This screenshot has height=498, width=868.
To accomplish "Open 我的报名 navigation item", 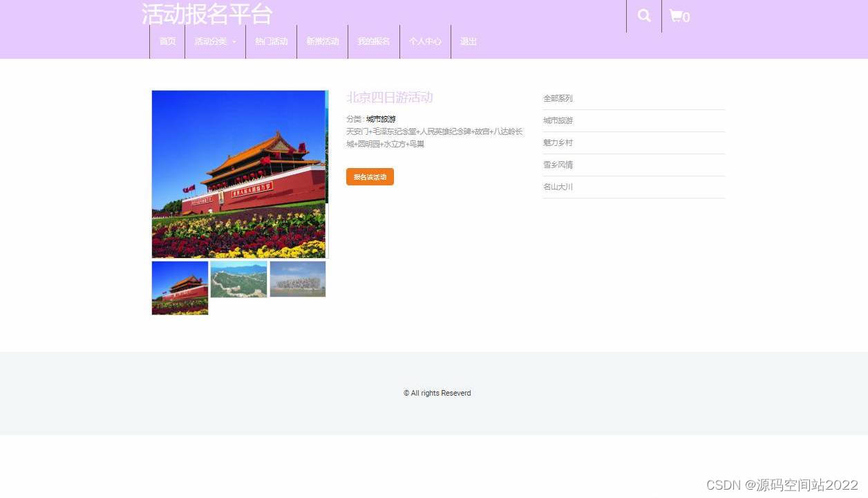I will pos(374,41).
